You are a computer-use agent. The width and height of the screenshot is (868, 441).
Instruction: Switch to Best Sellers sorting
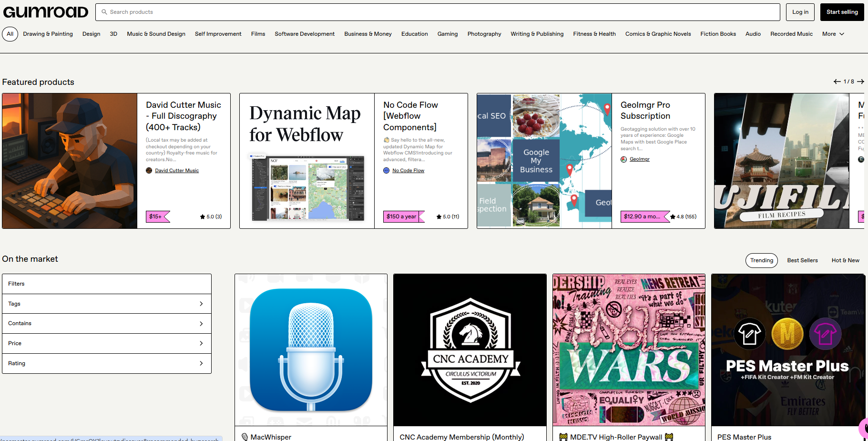802,260
